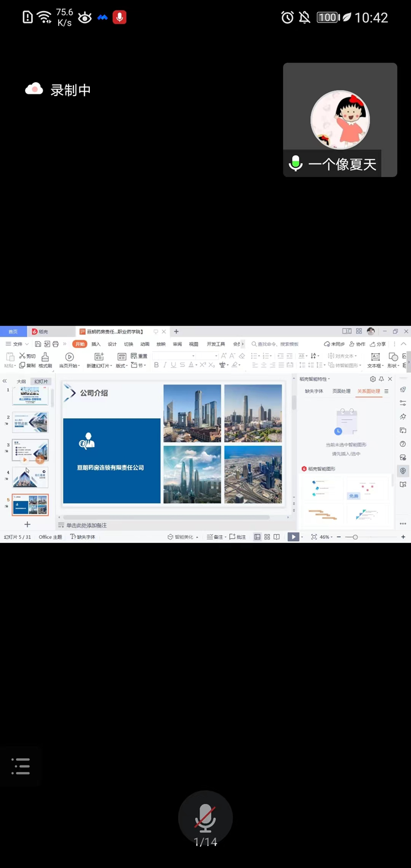Viewport: 411px width, 868px height.
Task: Add a new document tab with plus
Action: 176,331
